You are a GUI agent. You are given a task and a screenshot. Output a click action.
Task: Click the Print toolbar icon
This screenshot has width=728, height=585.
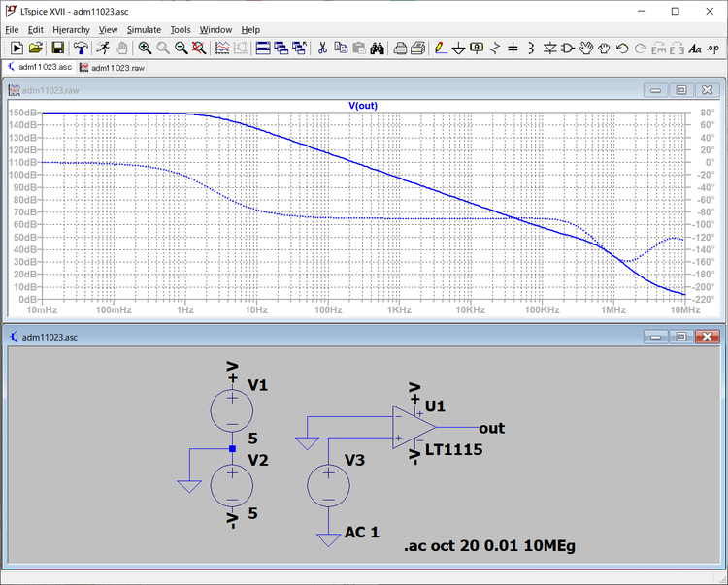click(399, 48)
